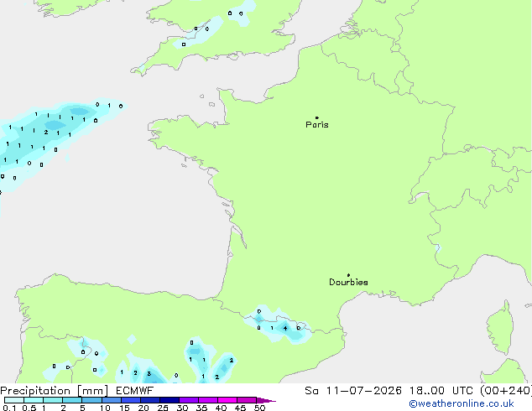Click the legend scale label '0.1'
This screenshot has width=532, height=411.
pos(9,408)
